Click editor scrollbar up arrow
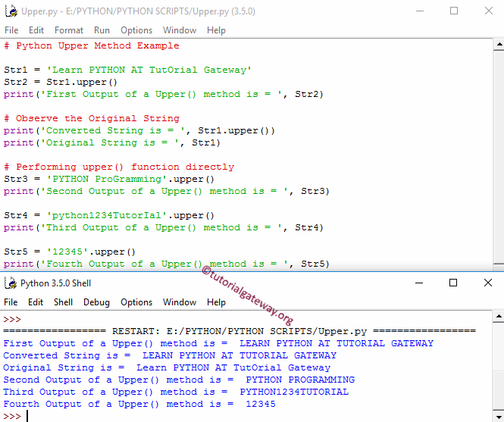The width and height of the screenshot is (504, 422). pos(499,45)
